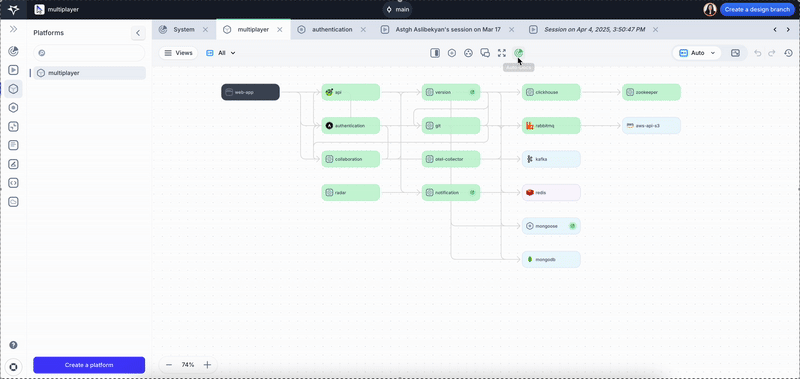Open the main branch selector
This screenshot has width=800, height=379.
397,9
